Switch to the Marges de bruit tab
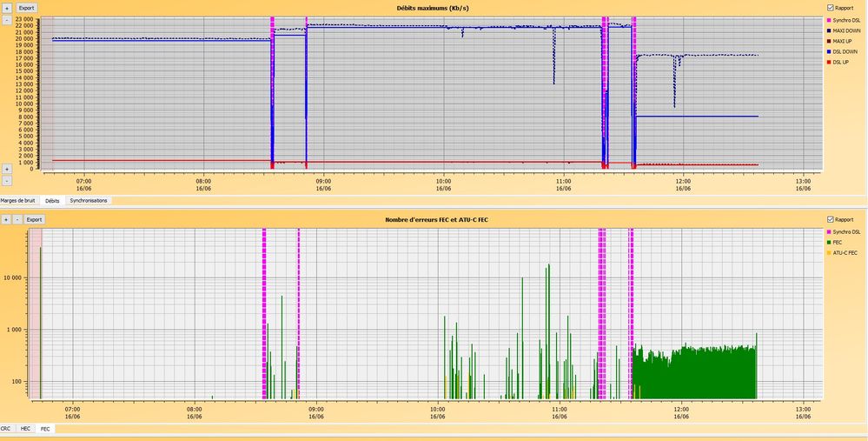 point(20,200)
